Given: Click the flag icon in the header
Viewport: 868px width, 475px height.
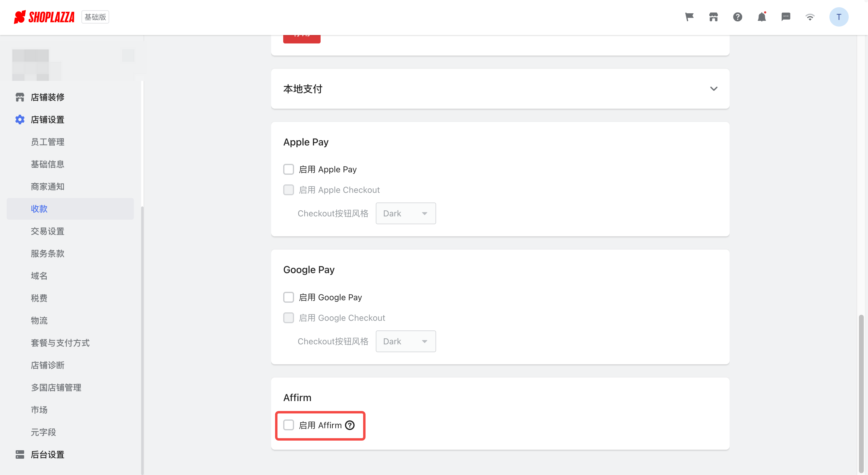Looking at the screenshot, I should 689,17.
